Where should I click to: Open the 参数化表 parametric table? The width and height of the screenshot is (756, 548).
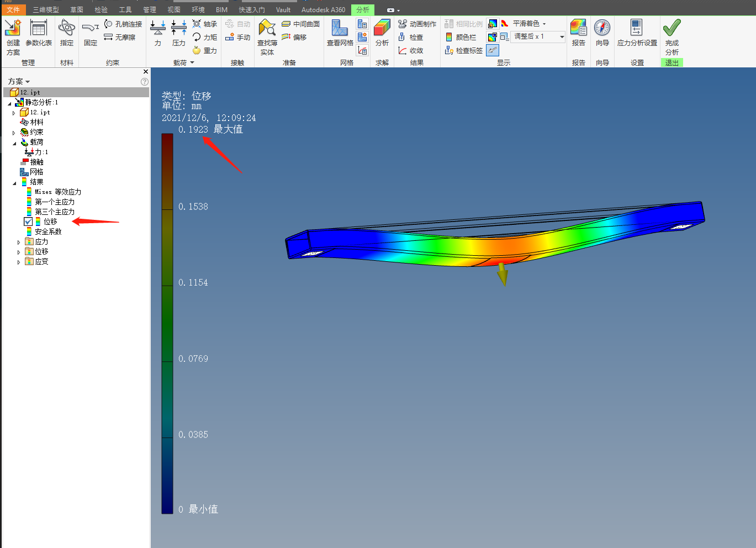(39, 33)
